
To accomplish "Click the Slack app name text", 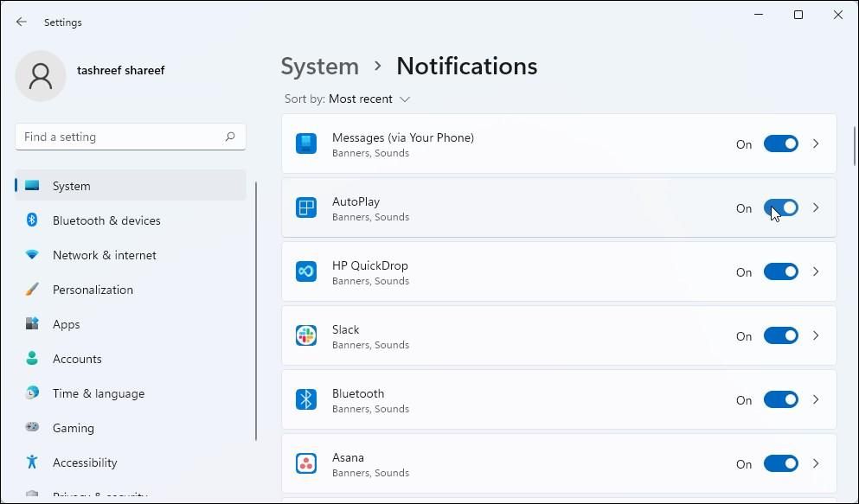I will pyautogui.click(x=346, y=329).
